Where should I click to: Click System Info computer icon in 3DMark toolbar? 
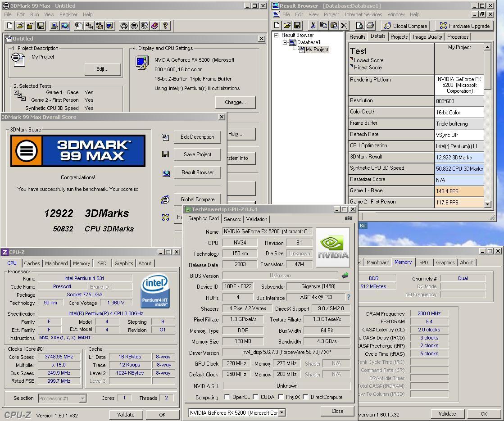click(x=54, y=26)
